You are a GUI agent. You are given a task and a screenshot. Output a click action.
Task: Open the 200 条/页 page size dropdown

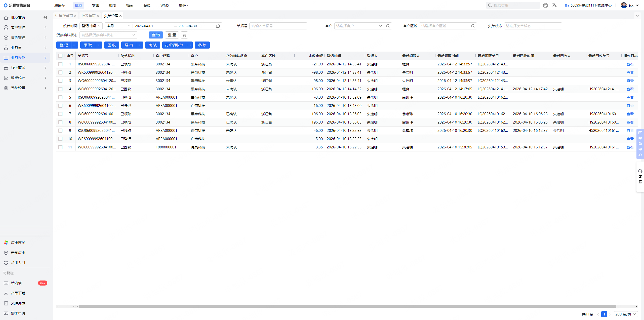(x=625, y=314)
